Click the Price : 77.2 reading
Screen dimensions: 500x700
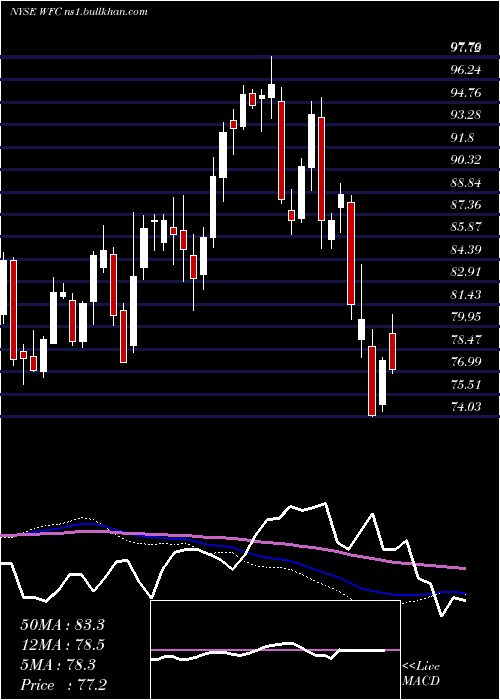coord(63,685)
